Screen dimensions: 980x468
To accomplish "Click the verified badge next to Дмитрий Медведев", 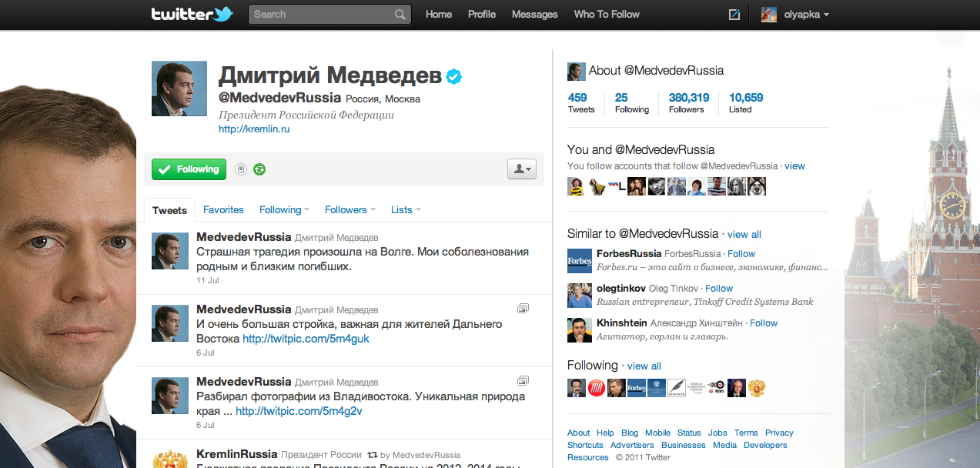I will coord(454,75).
